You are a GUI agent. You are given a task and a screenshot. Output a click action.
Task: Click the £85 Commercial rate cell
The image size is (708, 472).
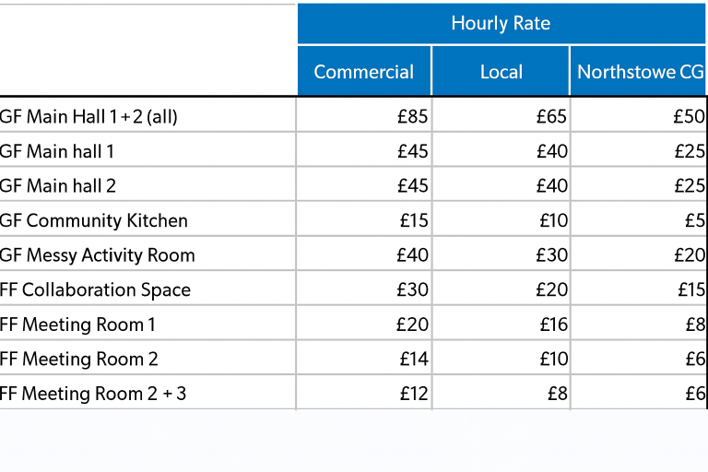click(412, 117)
